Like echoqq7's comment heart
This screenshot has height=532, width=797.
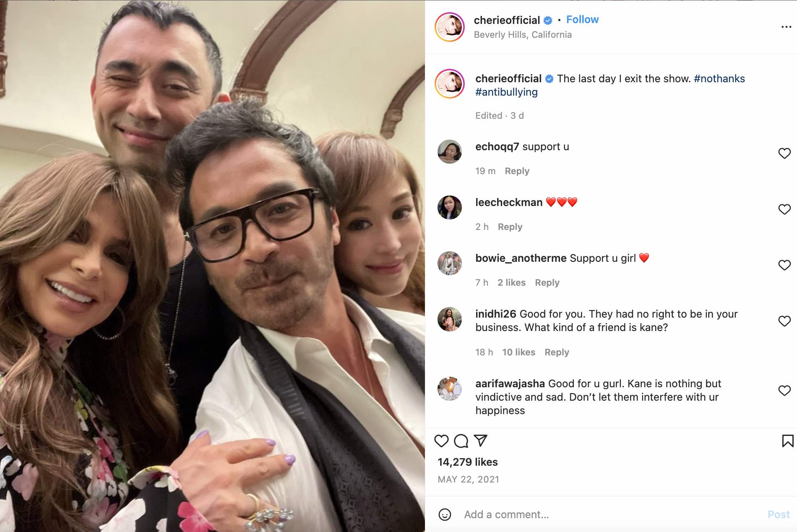pos(784,153)
